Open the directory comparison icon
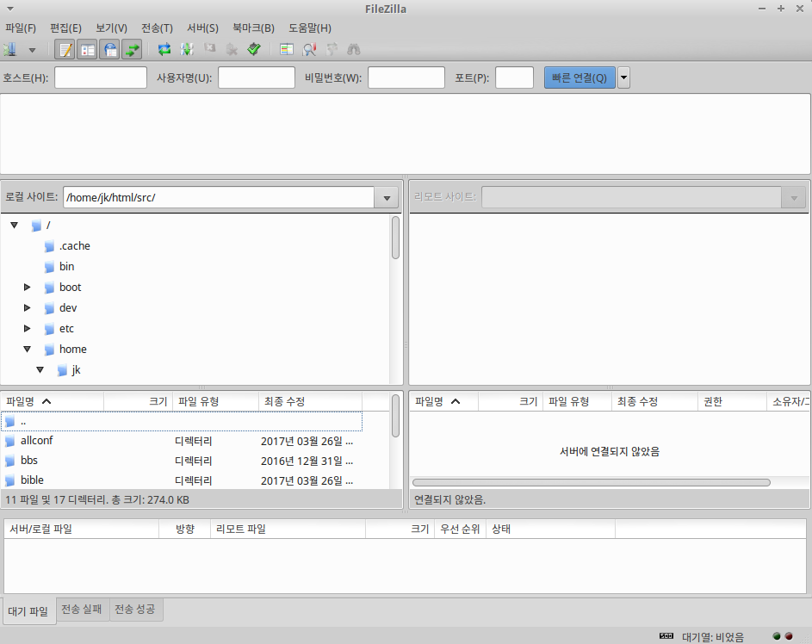This screenshot has width=812, height=644. 287,50
